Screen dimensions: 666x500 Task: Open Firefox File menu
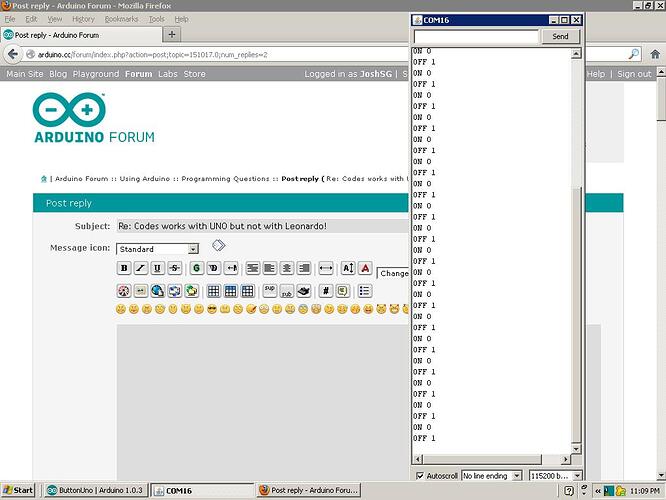pos(10,19)
